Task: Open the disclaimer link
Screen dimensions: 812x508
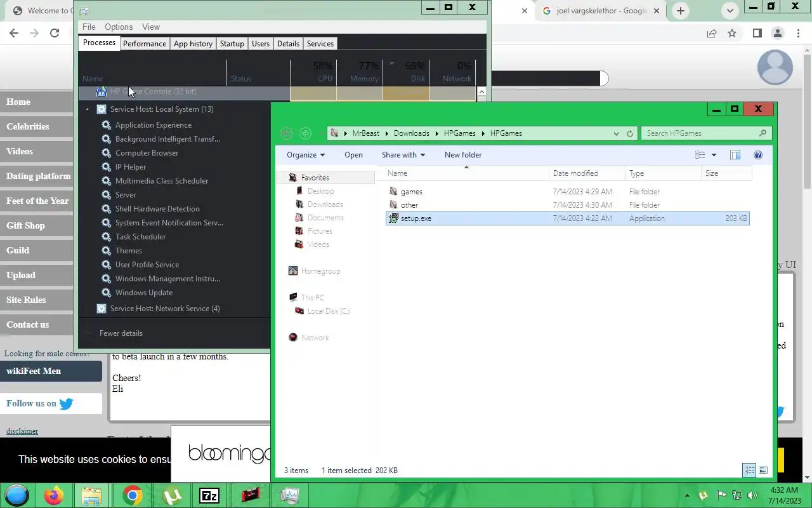Action: 22,431
